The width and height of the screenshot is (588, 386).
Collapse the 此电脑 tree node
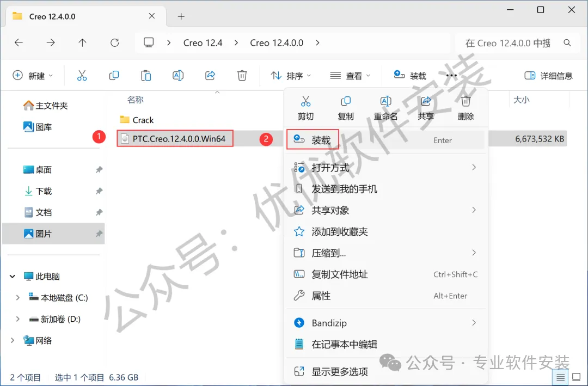pos(13,277)
